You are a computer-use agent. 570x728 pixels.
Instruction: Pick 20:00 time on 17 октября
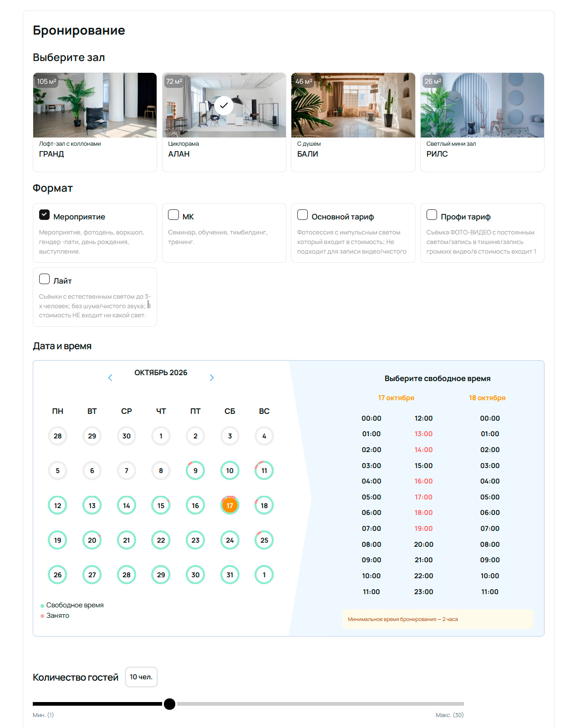point(423,544)
